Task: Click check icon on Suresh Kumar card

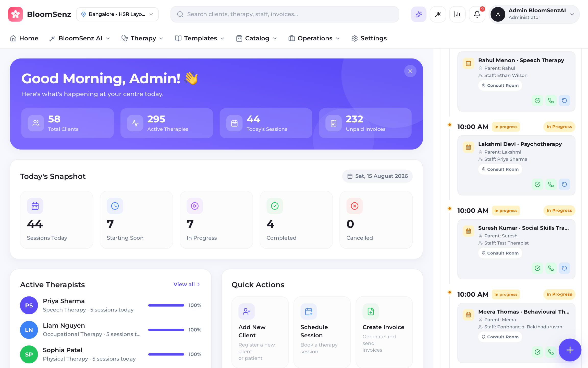Action: click(x=537, y=268)
